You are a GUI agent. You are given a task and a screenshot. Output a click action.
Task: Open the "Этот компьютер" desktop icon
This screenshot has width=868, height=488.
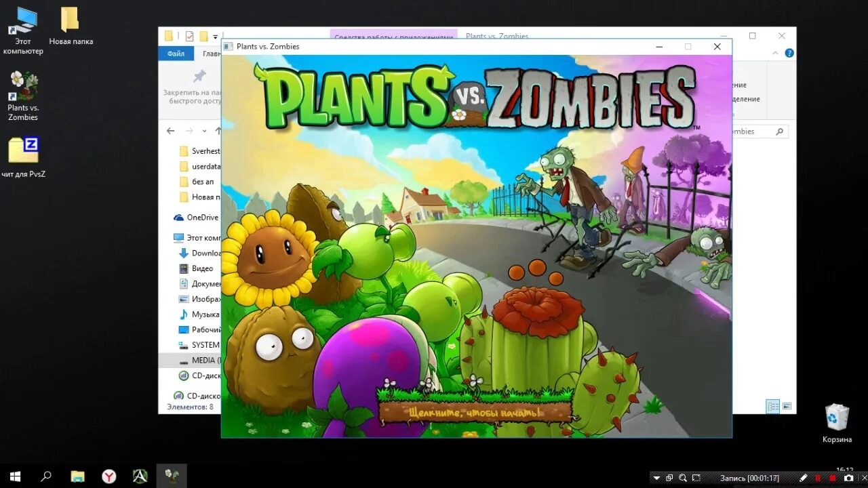[22, 30]
